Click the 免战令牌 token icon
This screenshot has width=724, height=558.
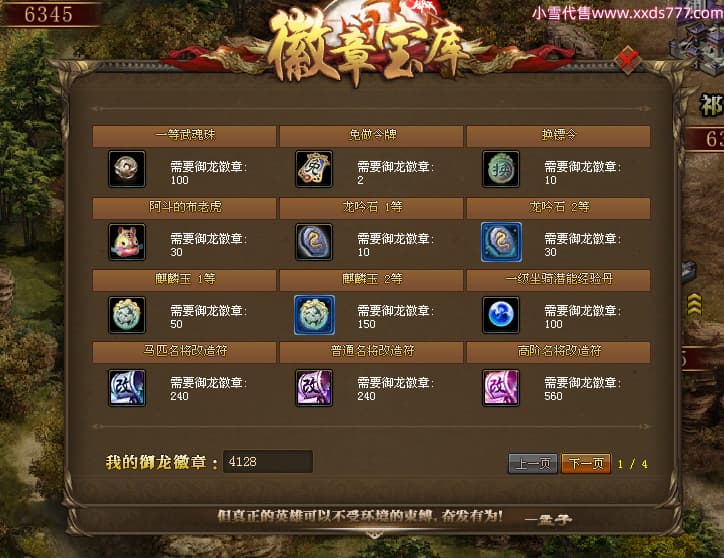(x=314, y=169)
